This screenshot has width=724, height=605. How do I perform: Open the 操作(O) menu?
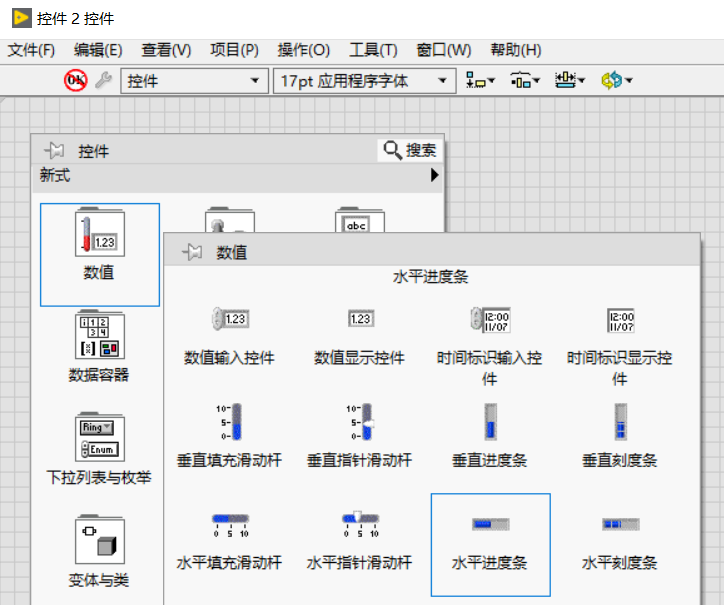304,50
